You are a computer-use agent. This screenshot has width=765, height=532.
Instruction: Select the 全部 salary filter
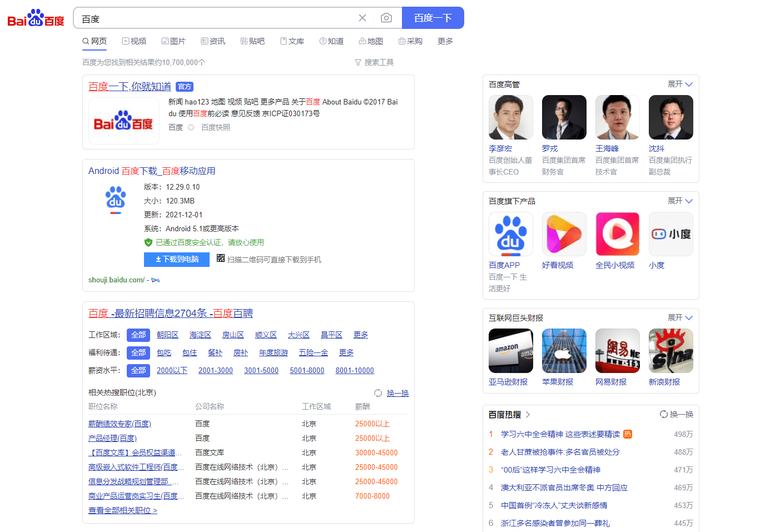coord(138,370)
